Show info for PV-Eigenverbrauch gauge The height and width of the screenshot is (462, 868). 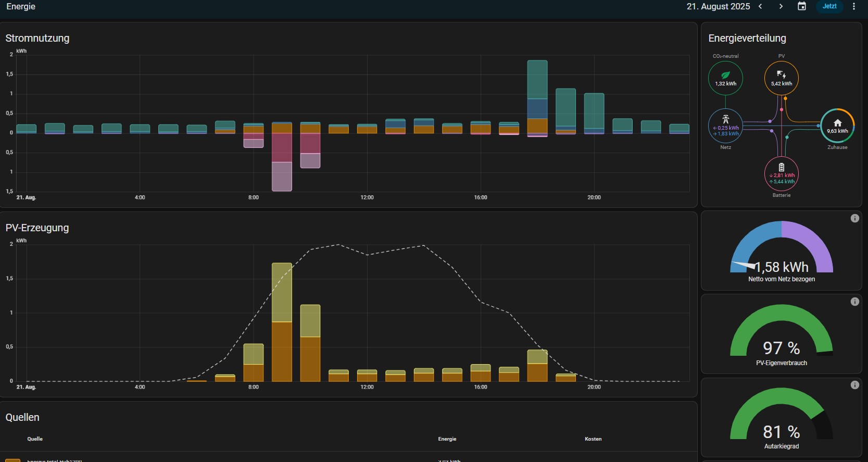pos(854,302)
